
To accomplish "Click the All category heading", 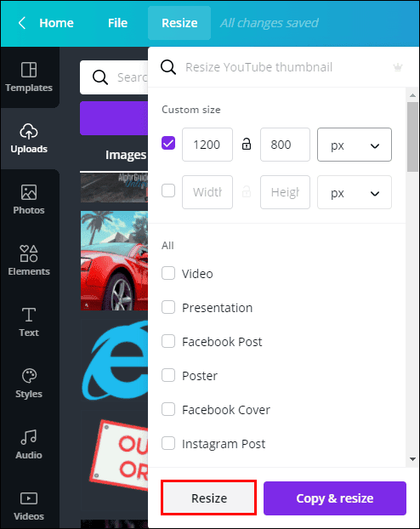I will tap(167, 245).
